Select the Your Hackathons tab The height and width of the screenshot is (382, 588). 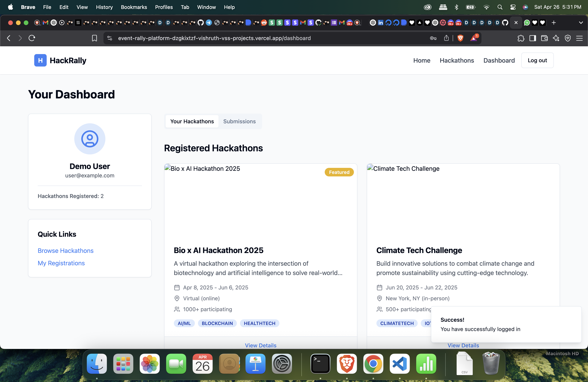point(192,121)
